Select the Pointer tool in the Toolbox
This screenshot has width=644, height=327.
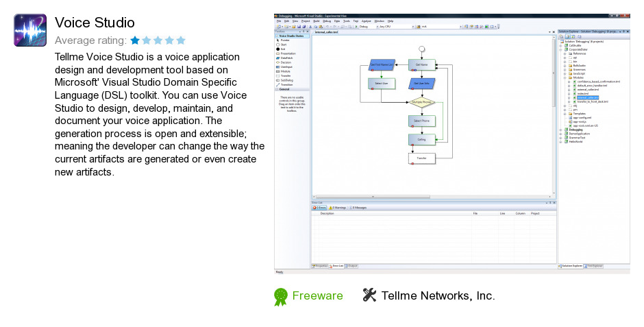click(284, 40)
